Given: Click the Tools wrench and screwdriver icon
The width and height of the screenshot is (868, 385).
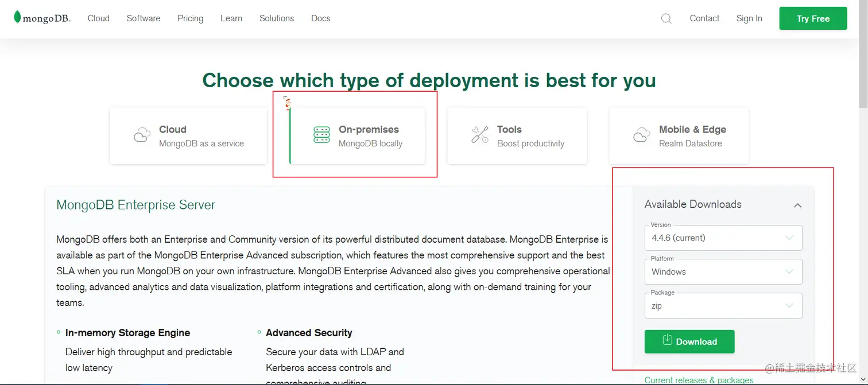Looking at the screenshot, I should pyautogui.click(x=480, y=135).
